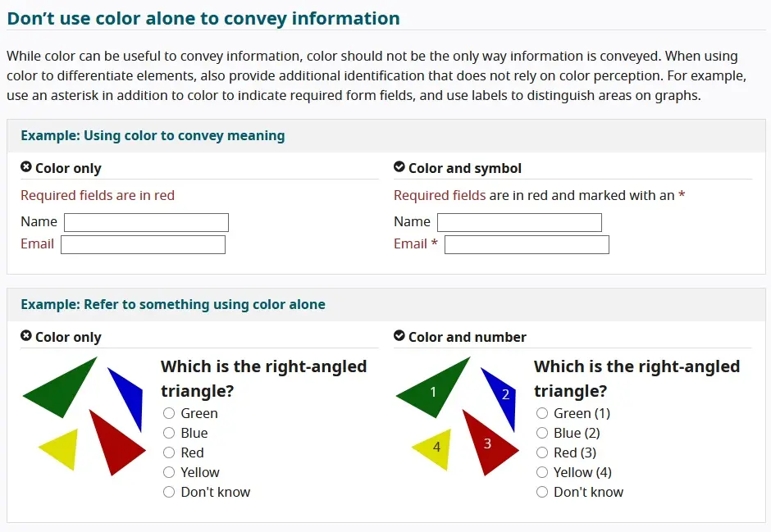Screen dimensions: 771x532
Task: Click the heading "Don't use color alone to convey information"
Action: (x=203, y=18)
